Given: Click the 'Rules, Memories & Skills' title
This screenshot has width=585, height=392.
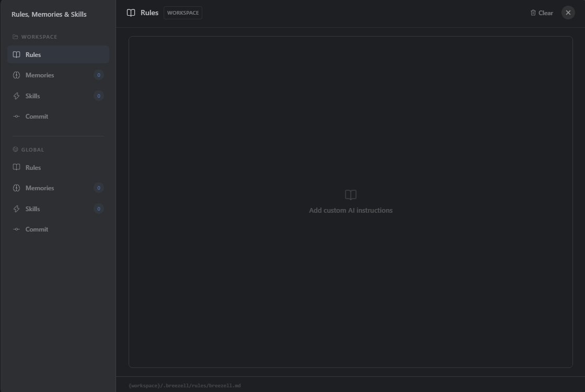Looking at the screenshot, I should click(49, 14).
